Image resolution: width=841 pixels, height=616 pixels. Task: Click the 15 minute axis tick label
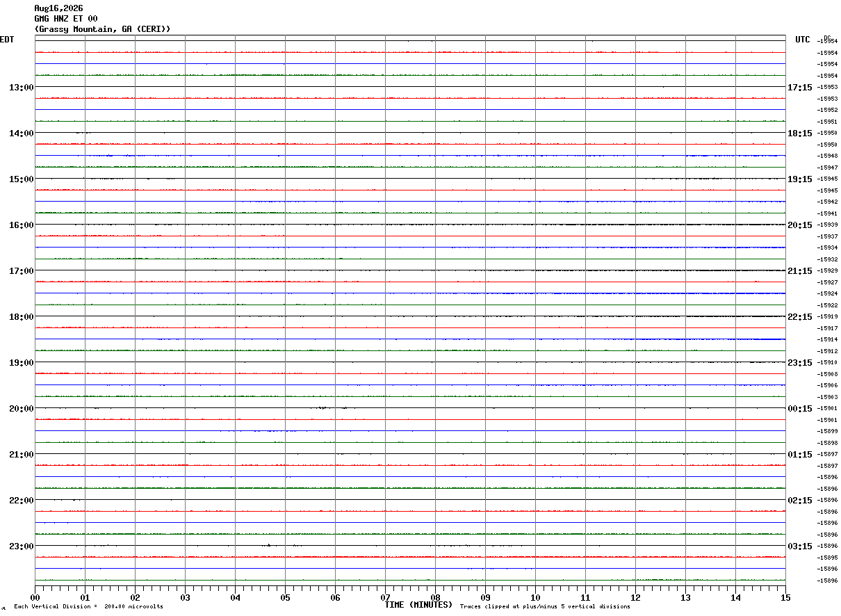(785, 597)
